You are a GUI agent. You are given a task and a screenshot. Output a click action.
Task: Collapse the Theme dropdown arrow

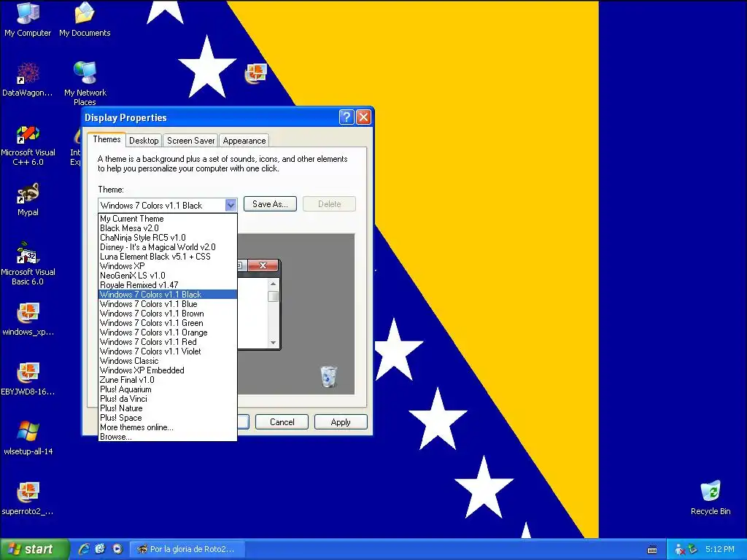(231, 205)
